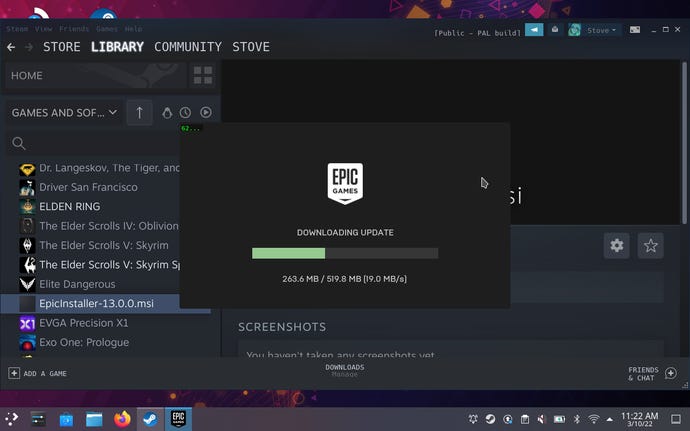This screenshot has width=690, height=431.
Task: Click the Linux penguin filter icon
Action: click(167, 113)
